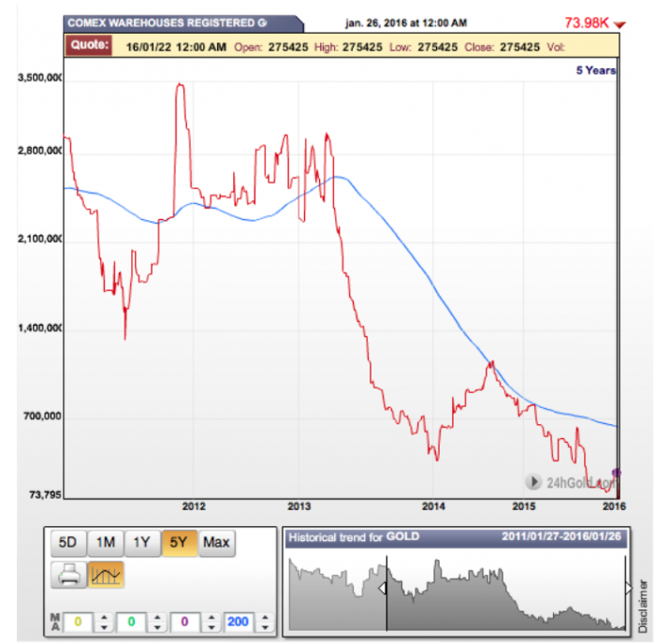Image resolution: width=655 pixels, height=644 pixels.
Task: Select the 5Y time range
Action: pyautogui.click(x=179, y=542)
